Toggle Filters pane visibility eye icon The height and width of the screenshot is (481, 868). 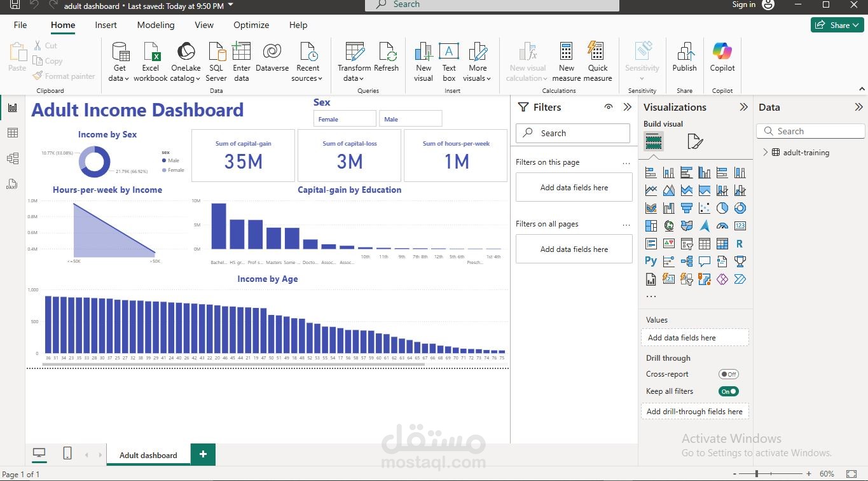pyautogui.click(x=609, y=107)
